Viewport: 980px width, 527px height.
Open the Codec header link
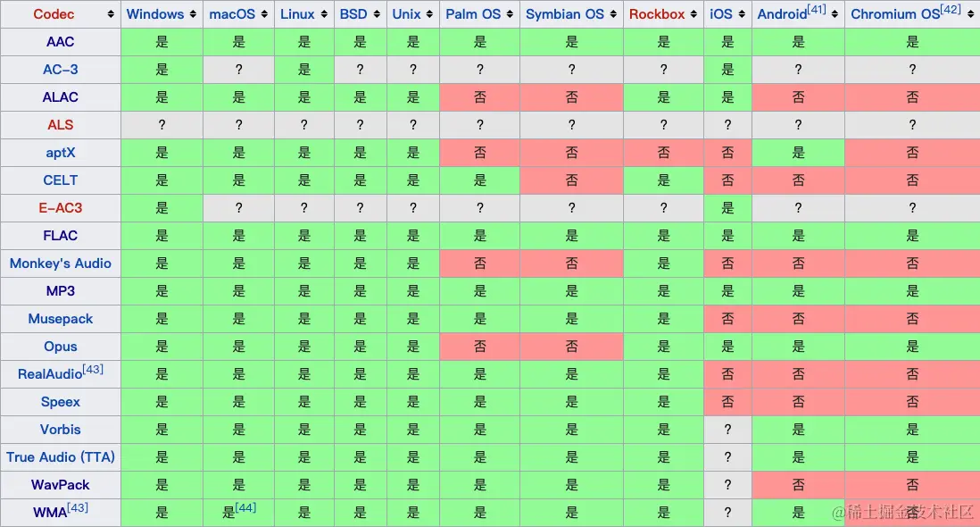[54, 14]
